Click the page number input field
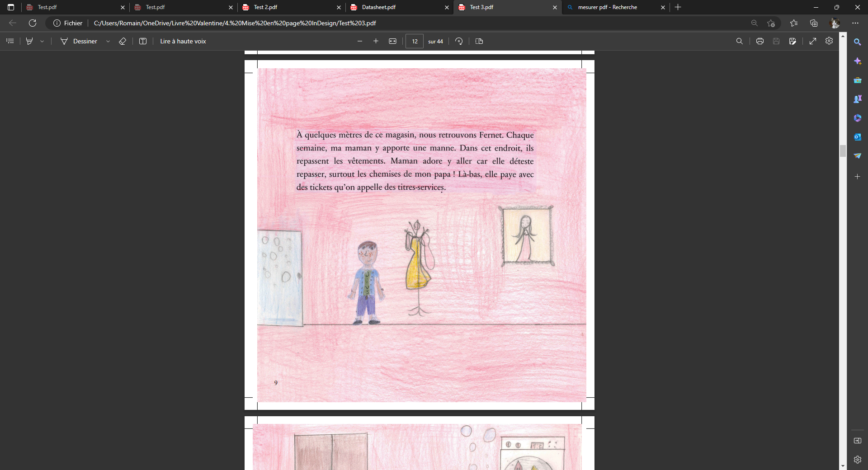Image resolution: width=868 pixels, height=470 pixels. (x=415, y=41)
